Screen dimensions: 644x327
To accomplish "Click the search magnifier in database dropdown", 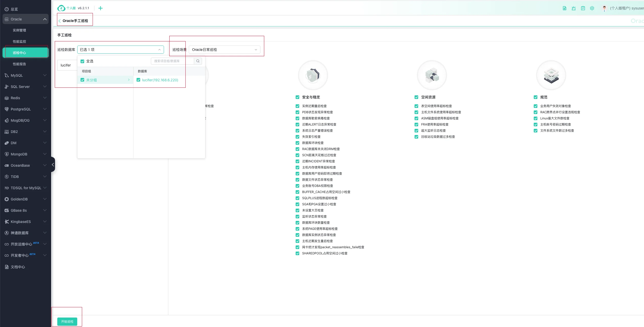I will point(198,61).
